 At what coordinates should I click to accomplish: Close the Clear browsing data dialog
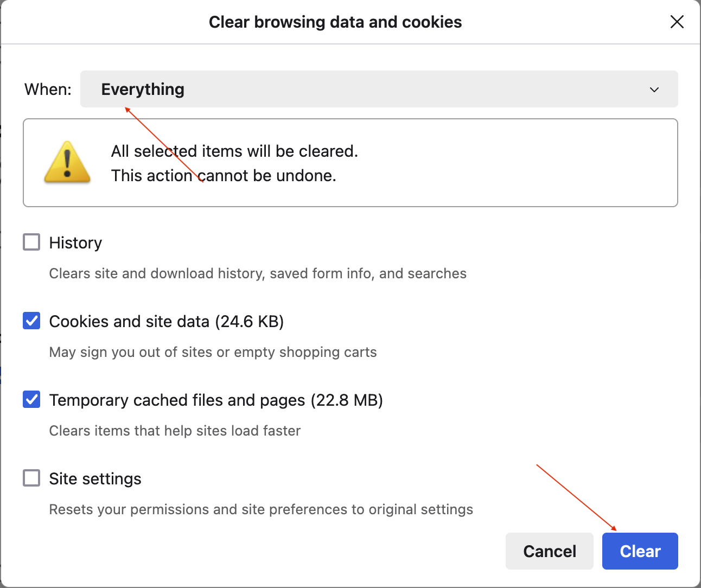coord(677,22)
